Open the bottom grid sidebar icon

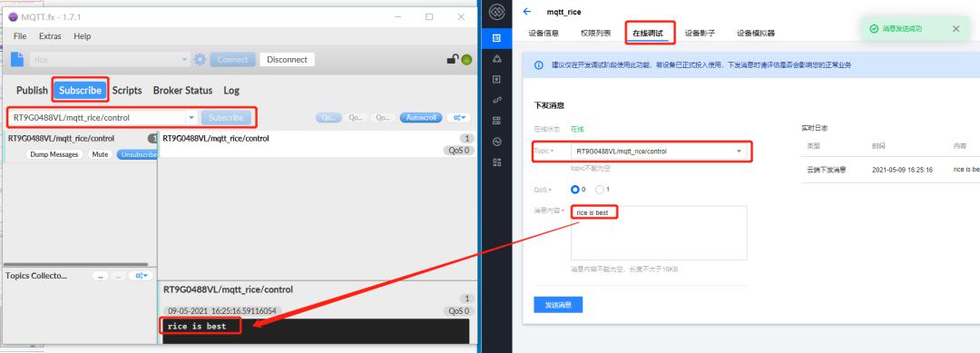[x=497, y=162]
